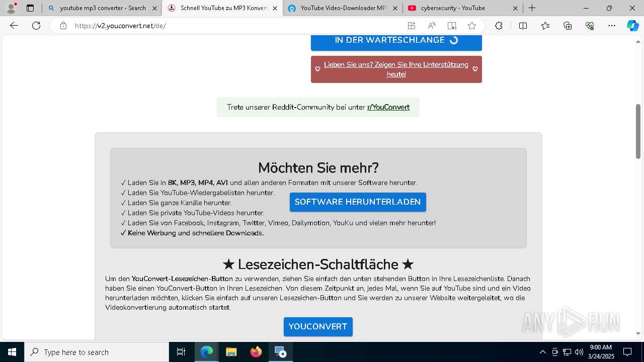Open the network icon in the tray
The width and height of the screenshot is (644, 362).
pyautogui.click(x=567, y=352)
